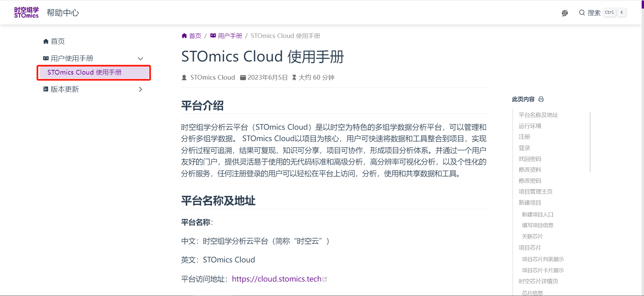Jump to 登录 in page contents
This screenshot has width=644, height=296.
tap(524, 148)
